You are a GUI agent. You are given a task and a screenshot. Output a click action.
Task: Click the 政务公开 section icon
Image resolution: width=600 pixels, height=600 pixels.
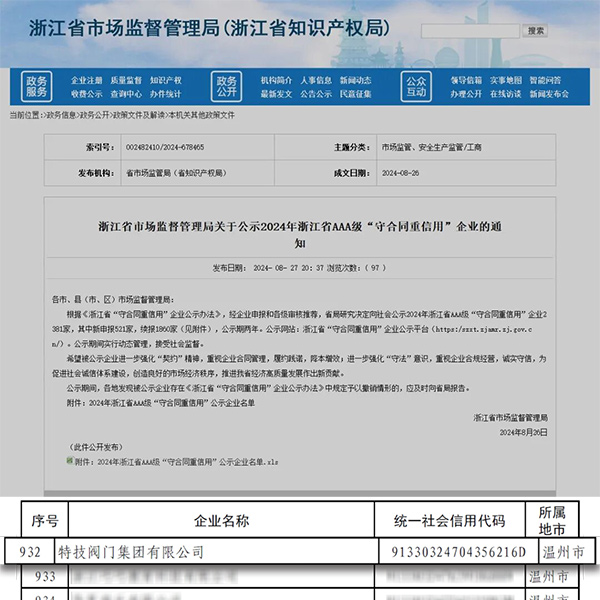point(227,86)
